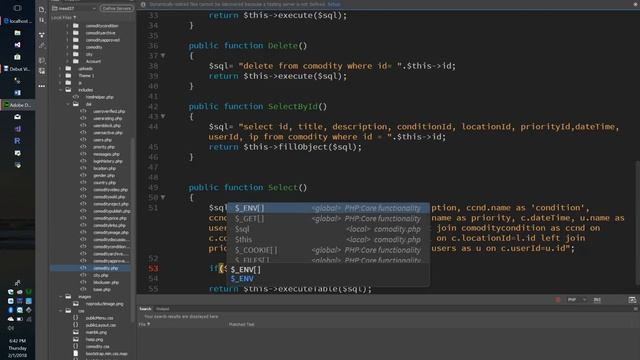Switch to Debut Video taskbar window

coord(17,69)
